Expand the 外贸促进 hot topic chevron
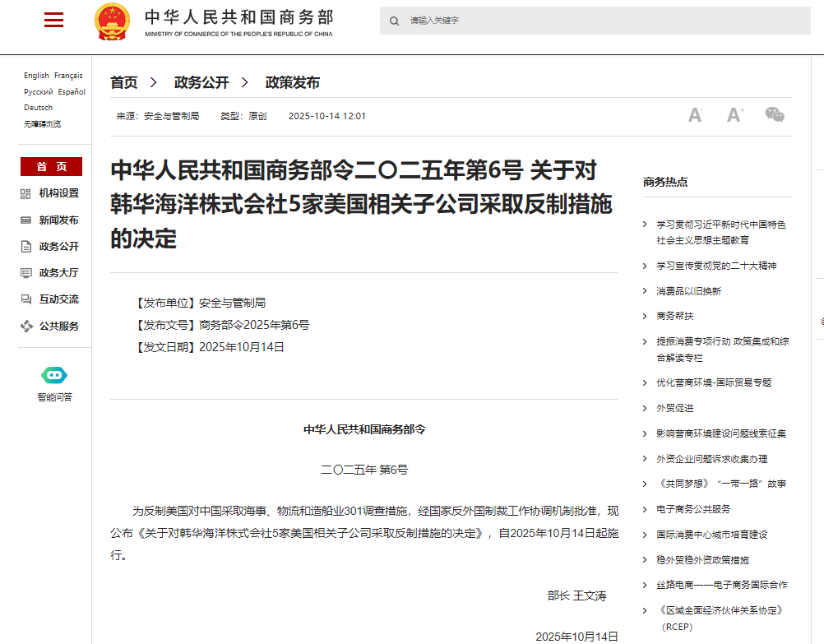The image size is (824, 644). click(x=646, y=408)
